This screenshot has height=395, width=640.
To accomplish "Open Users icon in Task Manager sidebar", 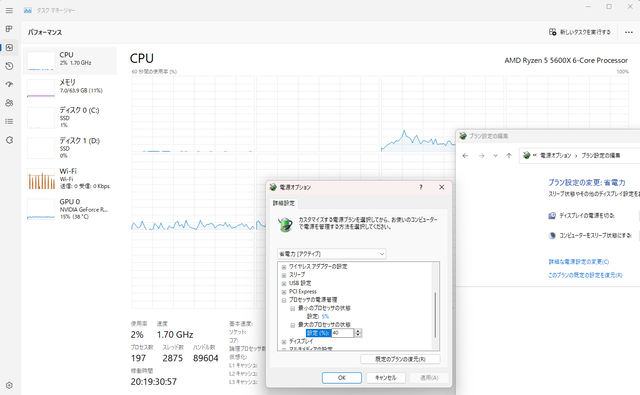I will (9, 103).
